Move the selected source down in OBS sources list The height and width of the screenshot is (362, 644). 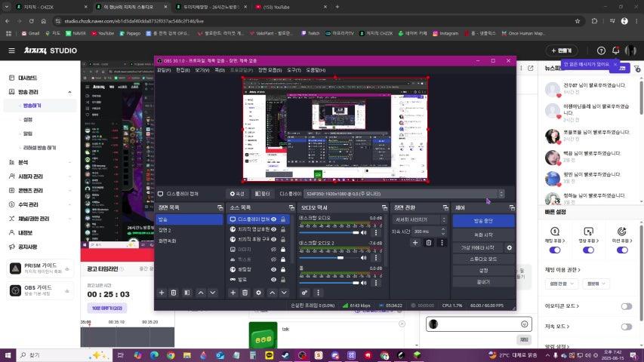coord(284,293)
